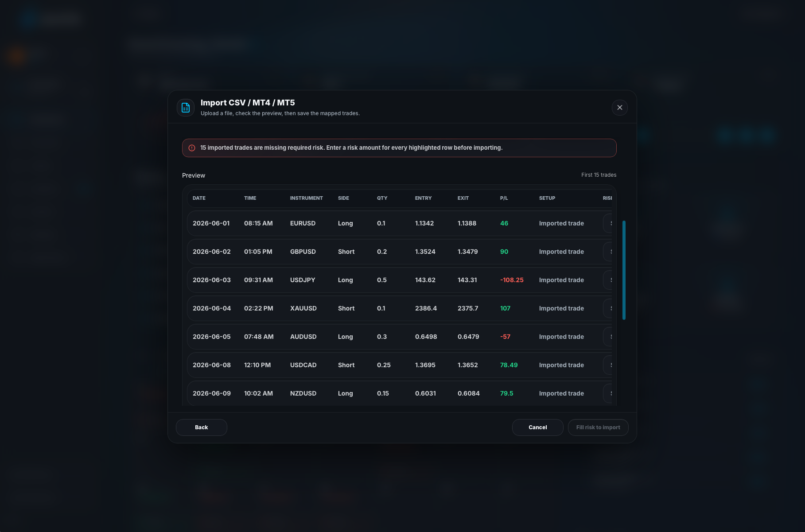Select the USDCAD instrument cell
Viewport: 805px width, 532px height.
point(303,365)
